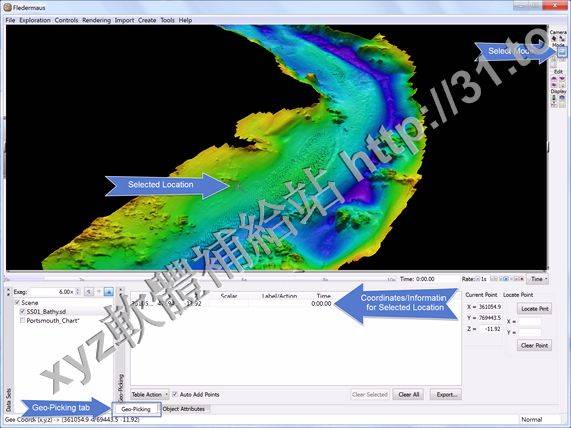Screen dimensions: 571x428
Task: Adjust the Rate stepper beside 1s
Action: coord(477,279)
